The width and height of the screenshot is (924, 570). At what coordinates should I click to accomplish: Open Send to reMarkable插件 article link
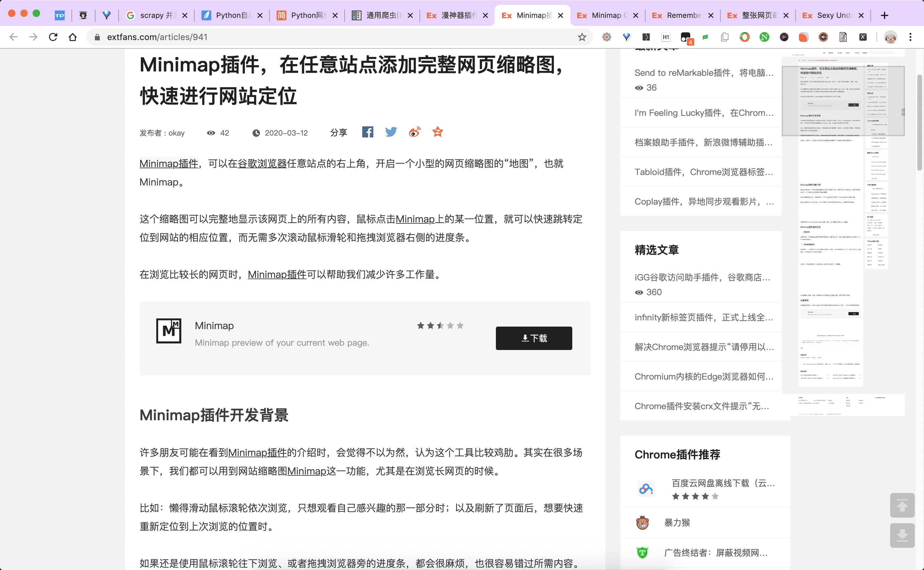(x=703, y=73)
